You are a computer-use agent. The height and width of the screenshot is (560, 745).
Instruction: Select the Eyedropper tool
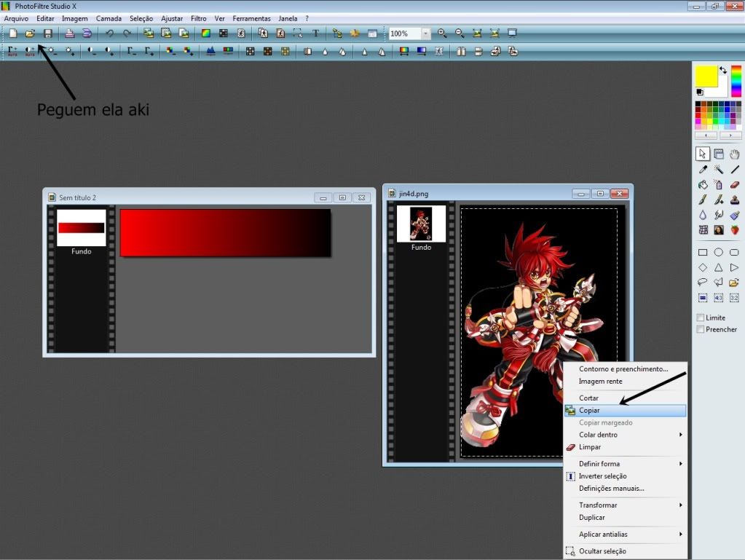coord(702,169)
